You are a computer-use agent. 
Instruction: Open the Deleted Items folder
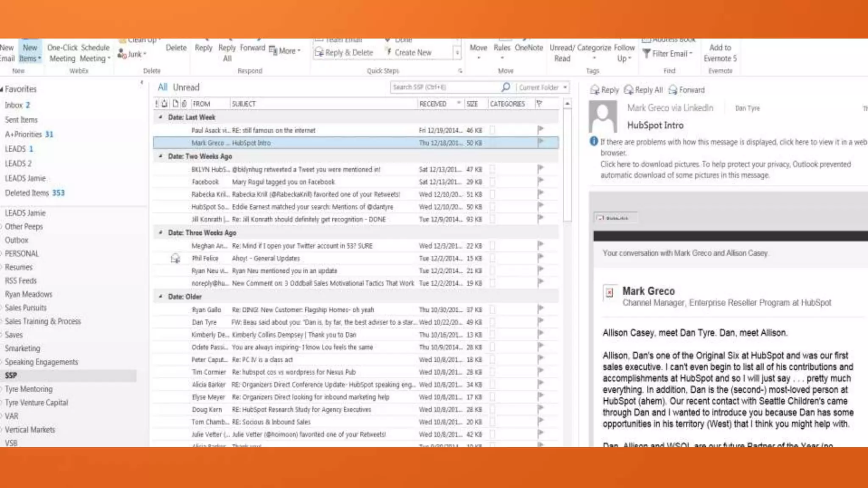tap(27, 193)
